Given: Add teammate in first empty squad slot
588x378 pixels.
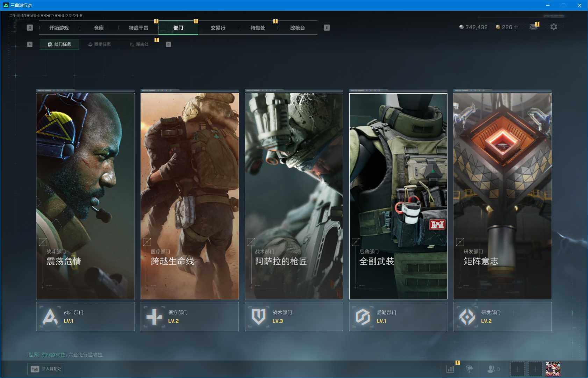Looking at the screenshot, I should (x=517, y=369).
